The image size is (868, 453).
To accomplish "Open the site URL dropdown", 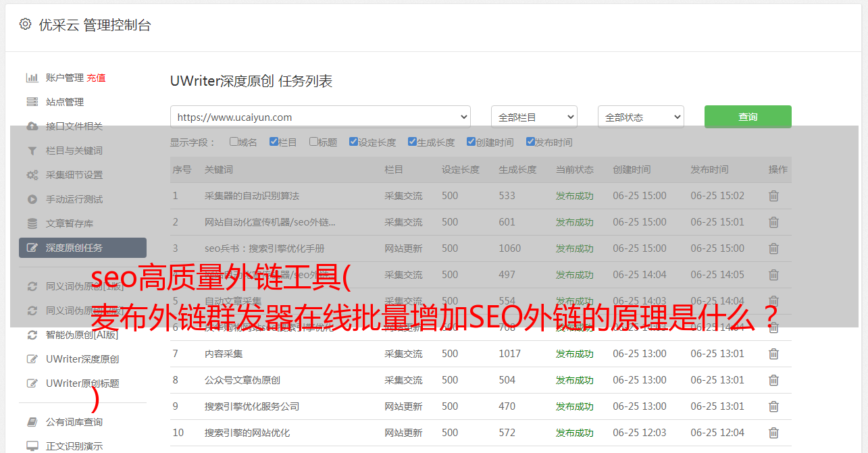I will 320,117.
